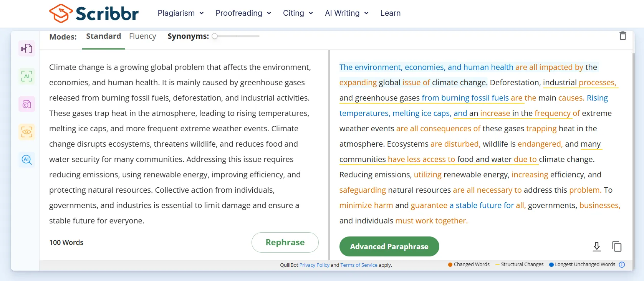Open the copyright document sidebar icon
Screen dimensions: 644x281
click(26, 104)
